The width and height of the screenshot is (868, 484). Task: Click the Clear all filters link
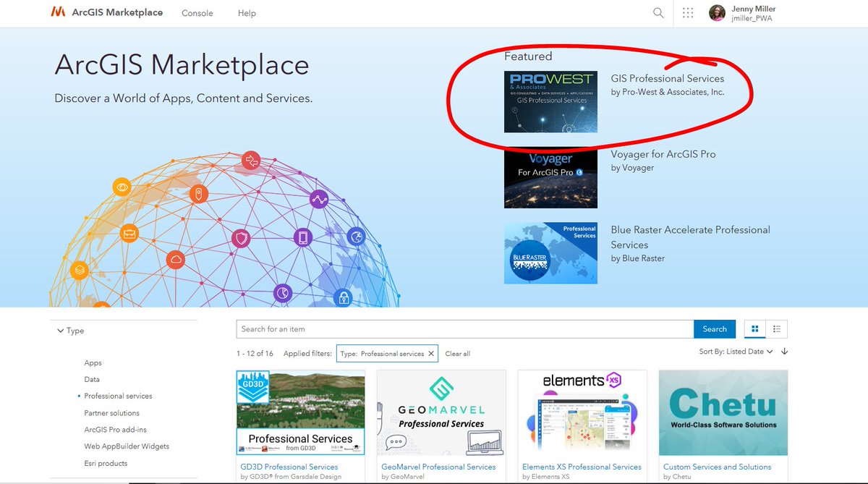[x=457, y=354]
